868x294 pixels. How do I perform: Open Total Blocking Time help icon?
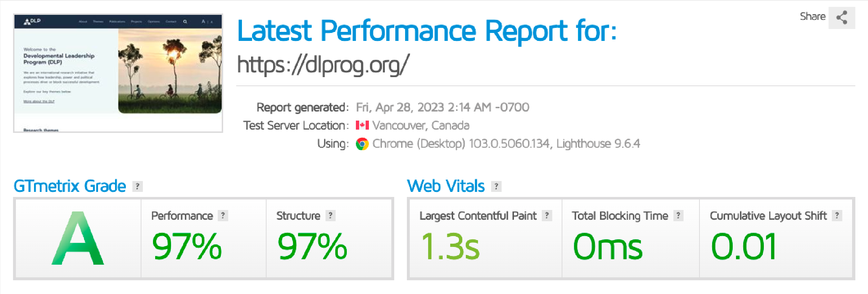tap(678, 216)
